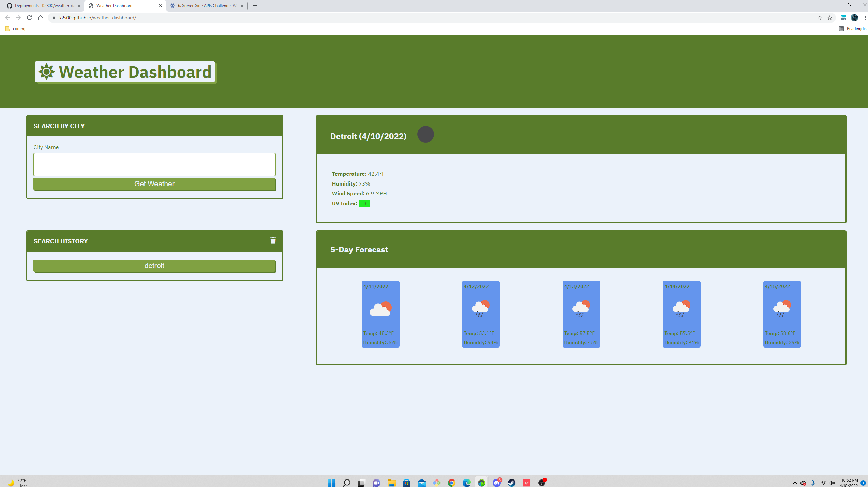Select the Weather Dashboard browser tab
This screenshot has width=868, height=487.
coord(125,6)
